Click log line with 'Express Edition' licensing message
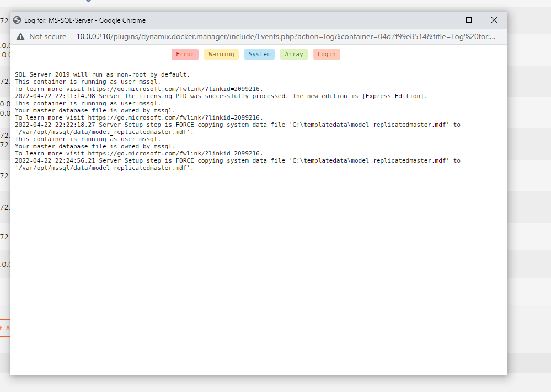The image size is (551, 392). pyautogui.click(x=221, y=96)
